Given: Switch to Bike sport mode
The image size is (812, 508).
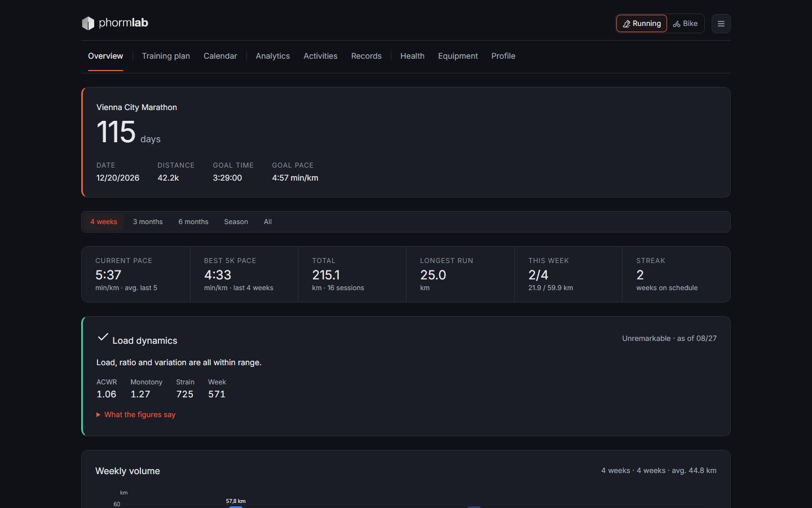Looking at the screenshot, I should [685, 24].
